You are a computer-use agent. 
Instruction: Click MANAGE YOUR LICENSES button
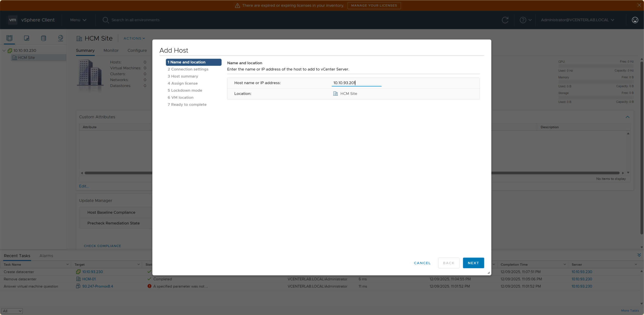(x=374, y=5)
